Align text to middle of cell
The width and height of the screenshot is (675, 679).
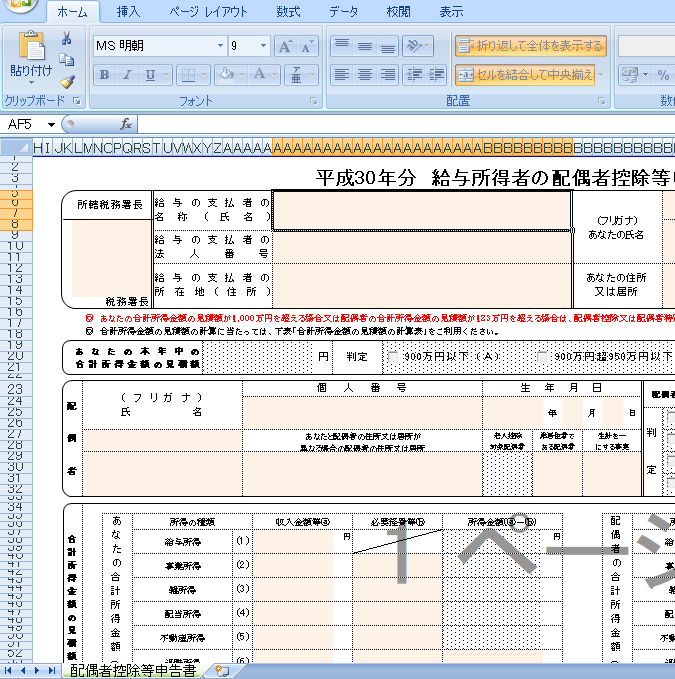click(365, 46)
